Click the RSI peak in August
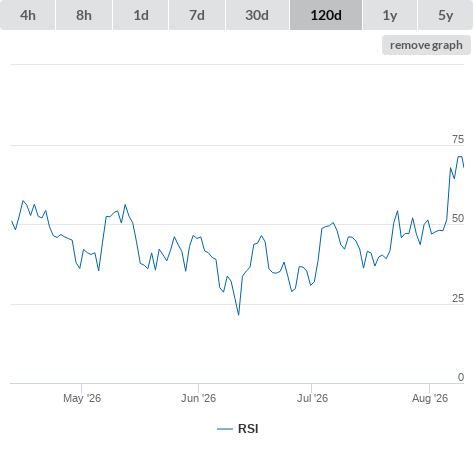The height and width of the screenshot is (455, 474). [460, 157]
